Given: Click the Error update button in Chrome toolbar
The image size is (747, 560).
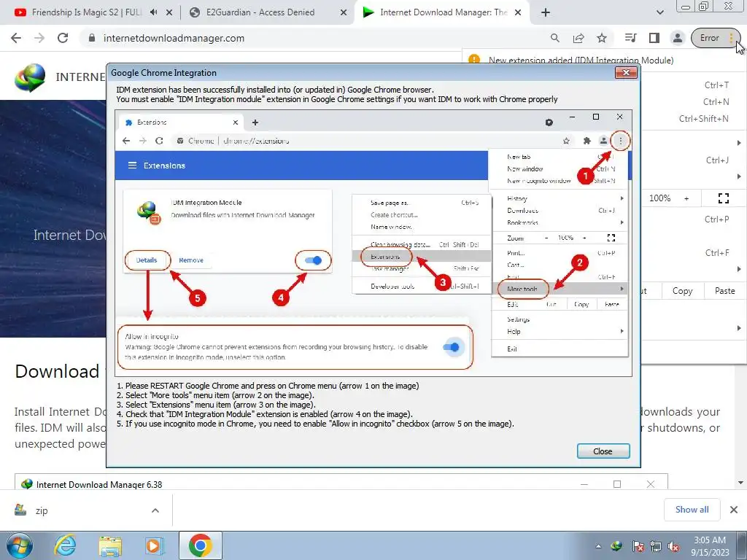Looking at the screenshot, I should [x=709, y=38].
